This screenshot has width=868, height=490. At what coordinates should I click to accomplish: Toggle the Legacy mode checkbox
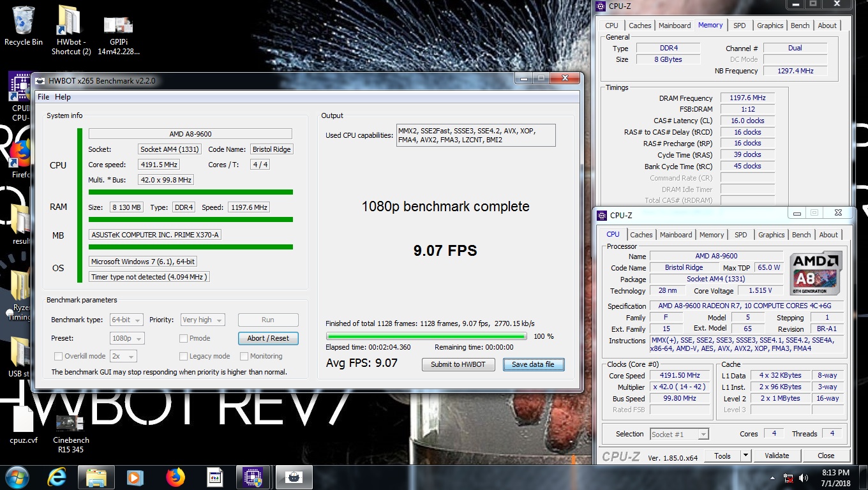tap(184, 356)
